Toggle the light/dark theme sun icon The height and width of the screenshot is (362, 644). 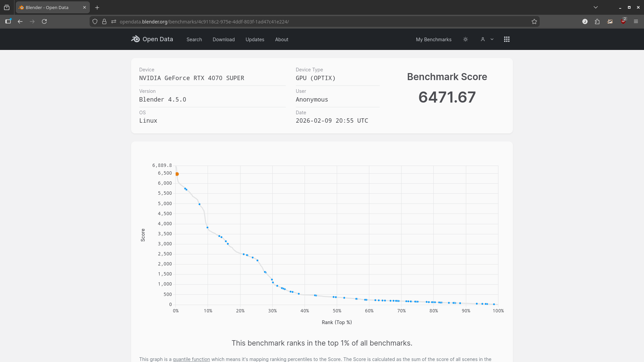(466, 39)
